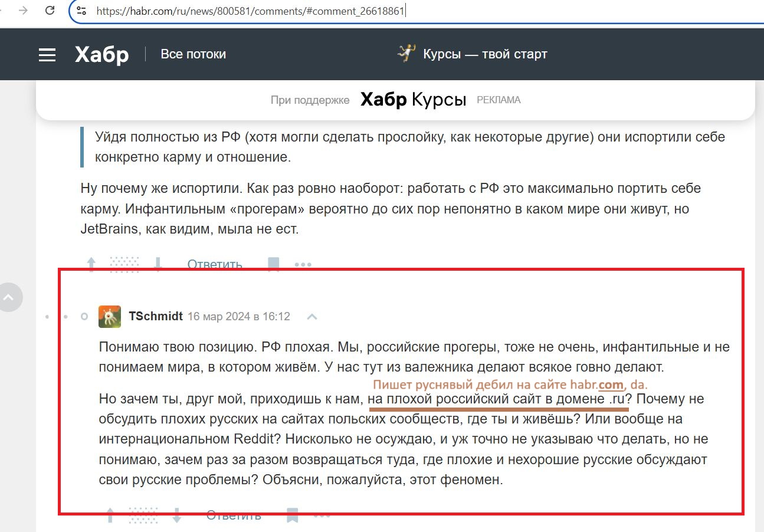764x532 pixels.
Task: Open the TSchmidt user profile name
Action: 156,317
